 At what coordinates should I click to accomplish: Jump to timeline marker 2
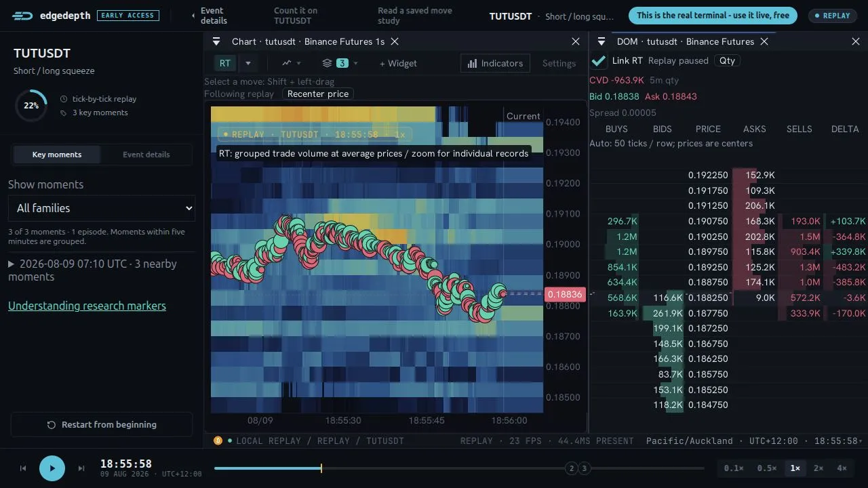tap(572, 468)
